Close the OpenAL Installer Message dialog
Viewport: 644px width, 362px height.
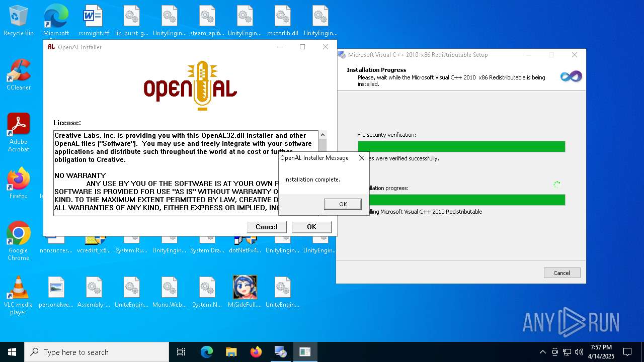coord(361,158)
